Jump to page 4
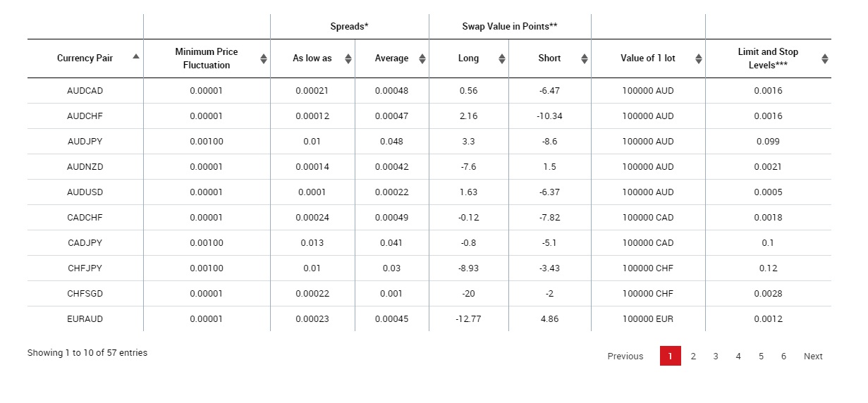This screenshot has height=403, width=868. tap(738, 356)
